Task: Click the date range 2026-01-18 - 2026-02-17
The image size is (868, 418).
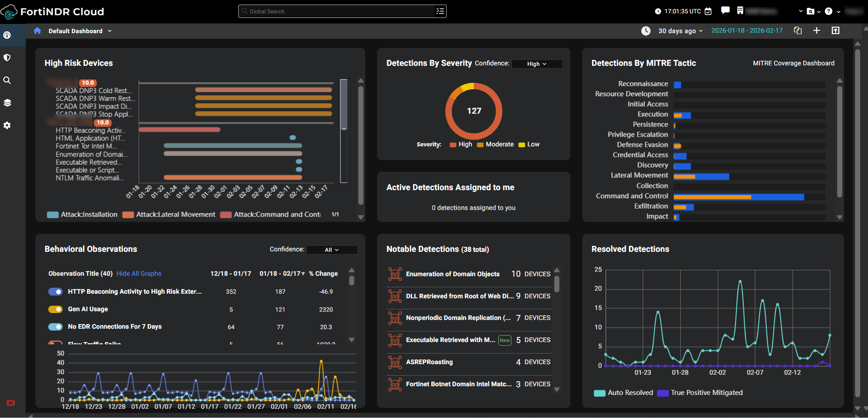Action: pyautogui.click(x=747, y=31)
